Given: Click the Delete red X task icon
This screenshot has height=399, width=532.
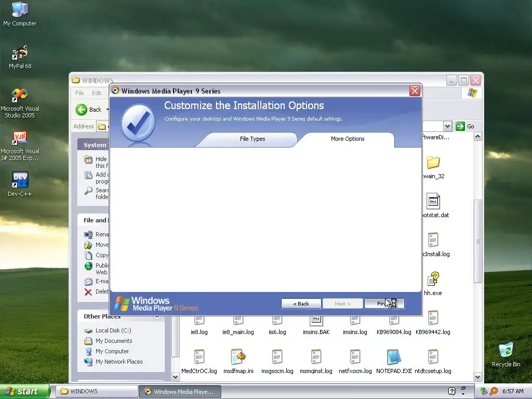Looking at the screenshot, I should tap(88, 292).
